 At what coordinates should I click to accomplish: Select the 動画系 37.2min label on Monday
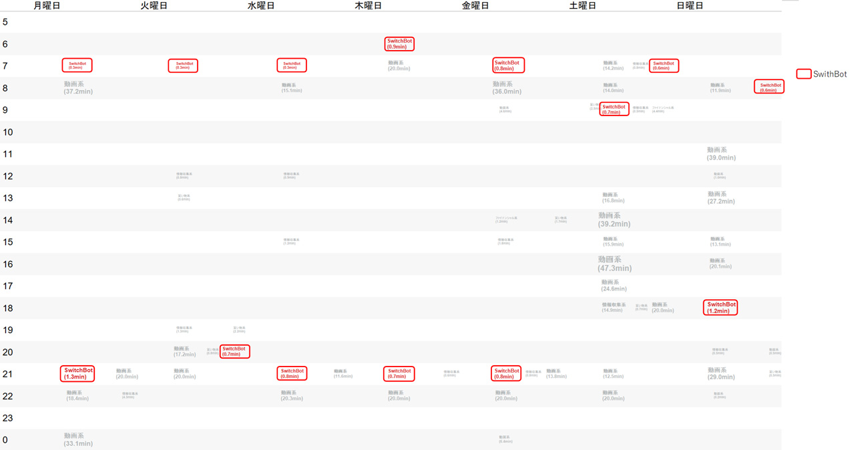[78, 88]
